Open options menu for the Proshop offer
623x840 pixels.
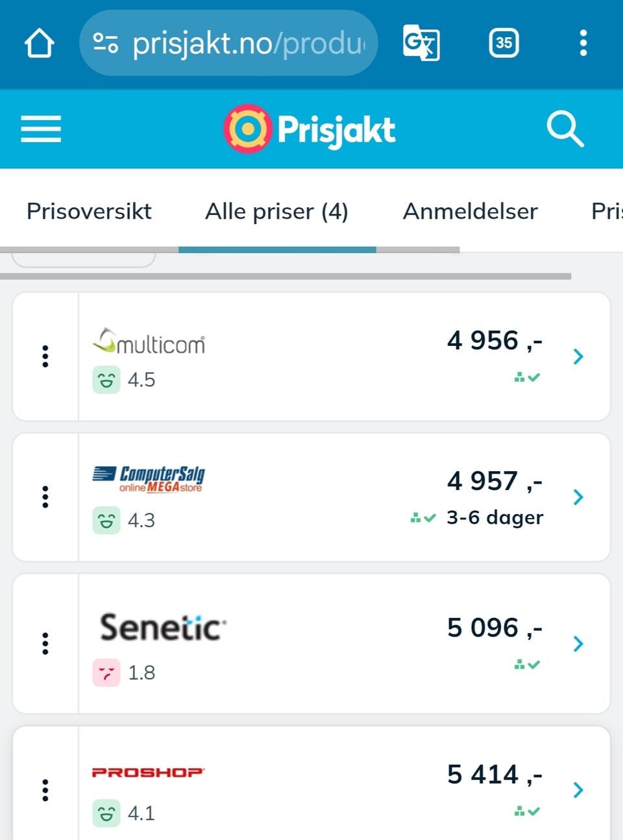coord(45,790)
